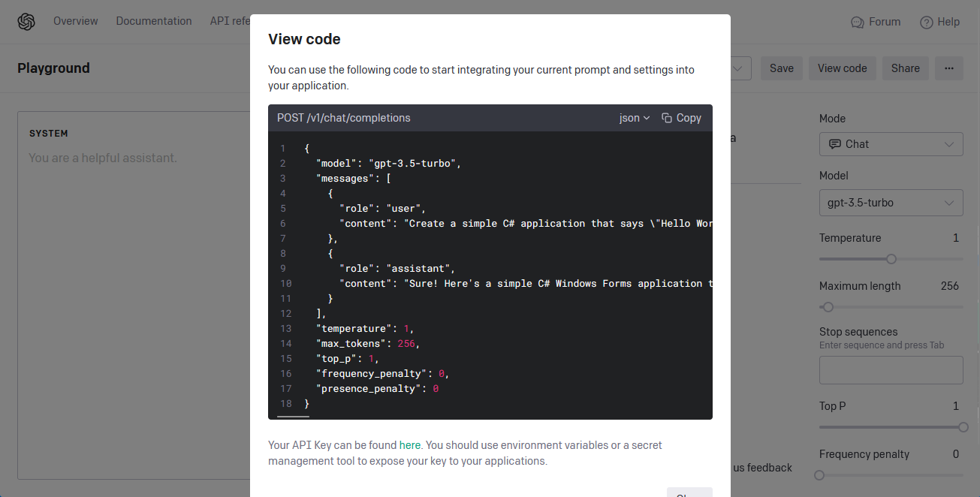Adjust the Frequency penalty slider handle

pos(819,475)
